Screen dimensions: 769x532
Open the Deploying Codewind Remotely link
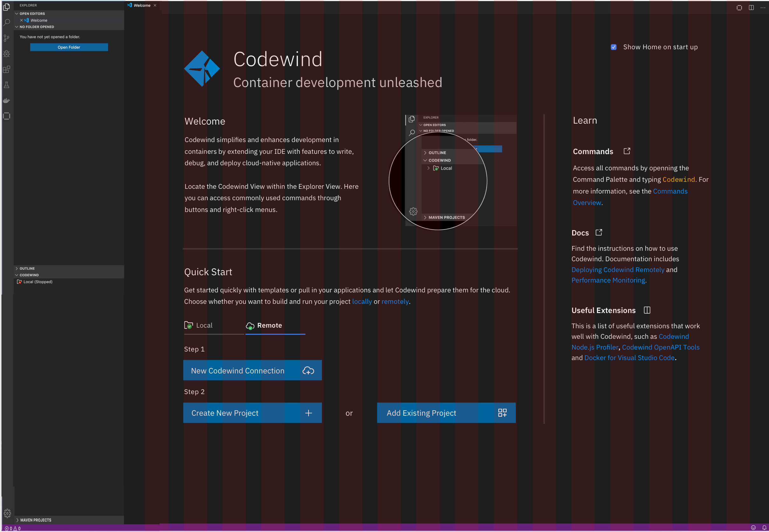tap(617, 269)
